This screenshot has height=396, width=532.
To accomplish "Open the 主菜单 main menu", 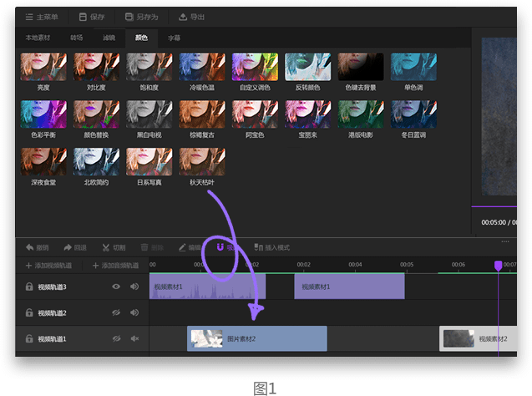I will coord(42,17).
